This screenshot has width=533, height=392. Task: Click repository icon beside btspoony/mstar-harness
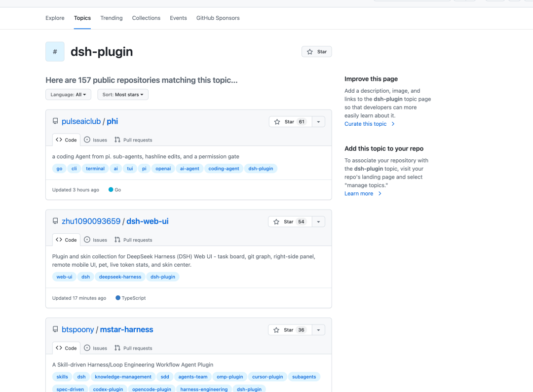pos(55,329)
